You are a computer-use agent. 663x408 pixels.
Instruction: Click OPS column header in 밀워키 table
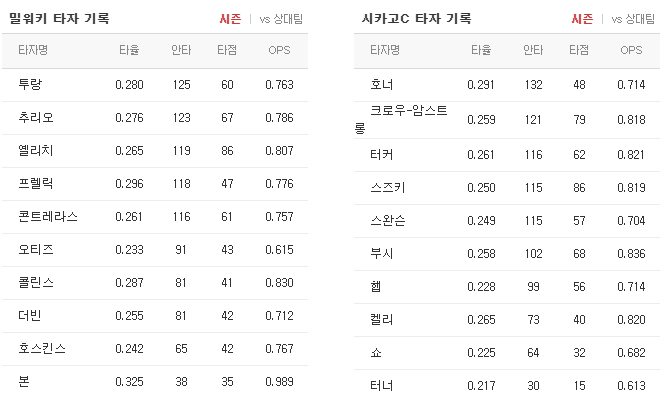[279, 50]
